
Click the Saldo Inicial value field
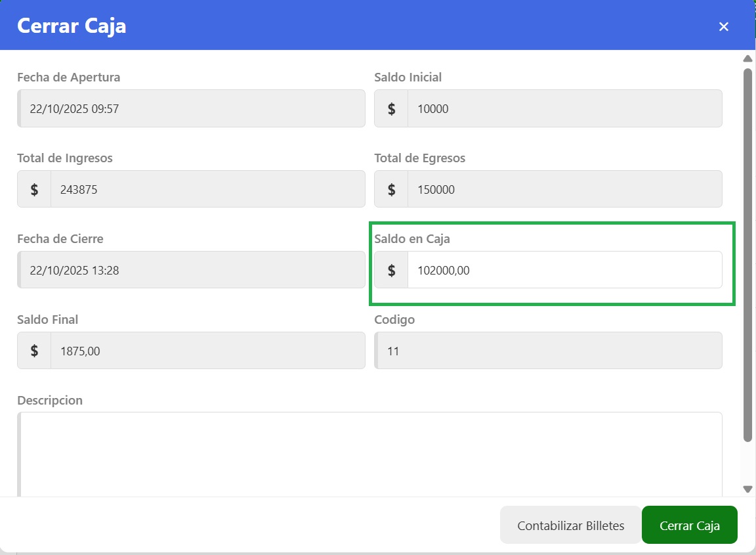(x=564, y=109)
